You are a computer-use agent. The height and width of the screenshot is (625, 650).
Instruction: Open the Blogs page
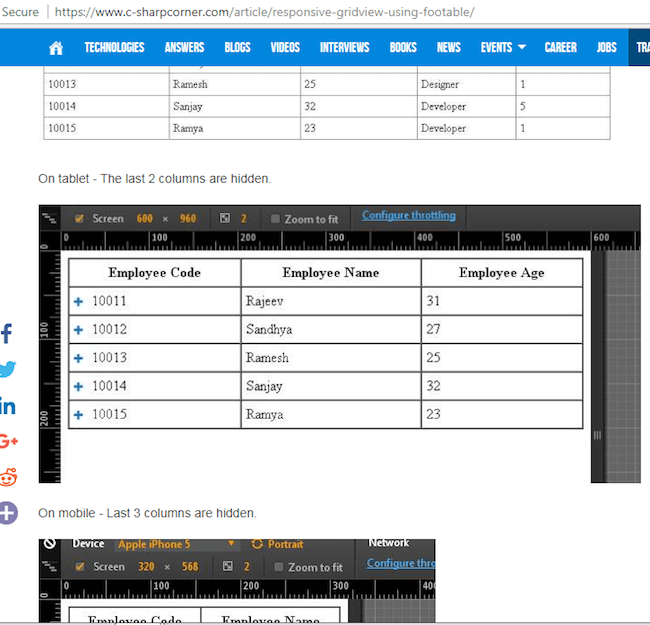click(238, 47)
